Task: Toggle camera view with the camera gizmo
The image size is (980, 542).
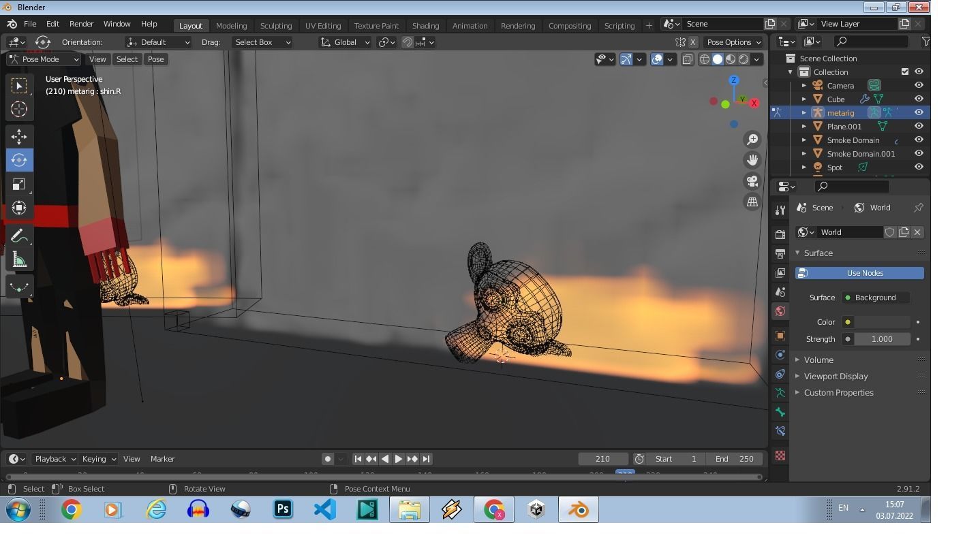Action: pos(752,181)
